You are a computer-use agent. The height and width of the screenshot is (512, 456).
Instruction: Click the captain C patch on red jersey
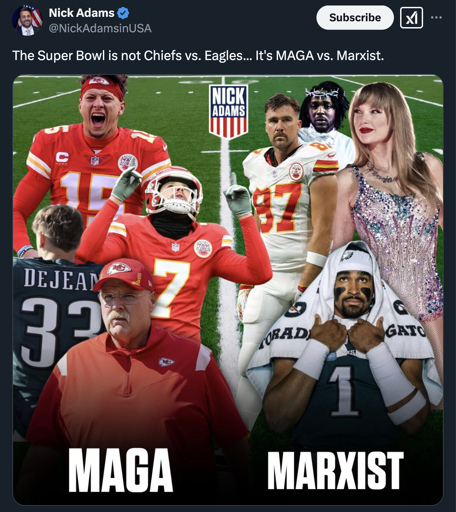tap(62, 157)
